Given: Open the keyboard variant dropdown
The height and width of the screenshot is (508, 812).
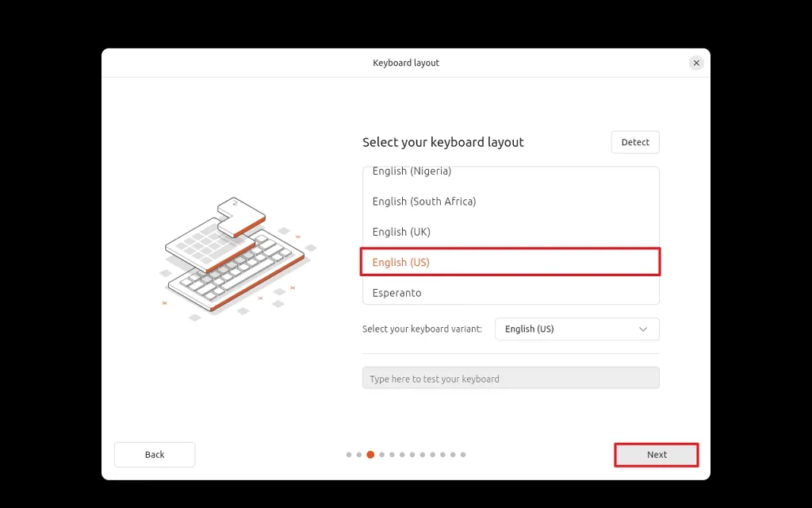Looking at the screenshot, I should pyautogui.click(x=576, y=329).
